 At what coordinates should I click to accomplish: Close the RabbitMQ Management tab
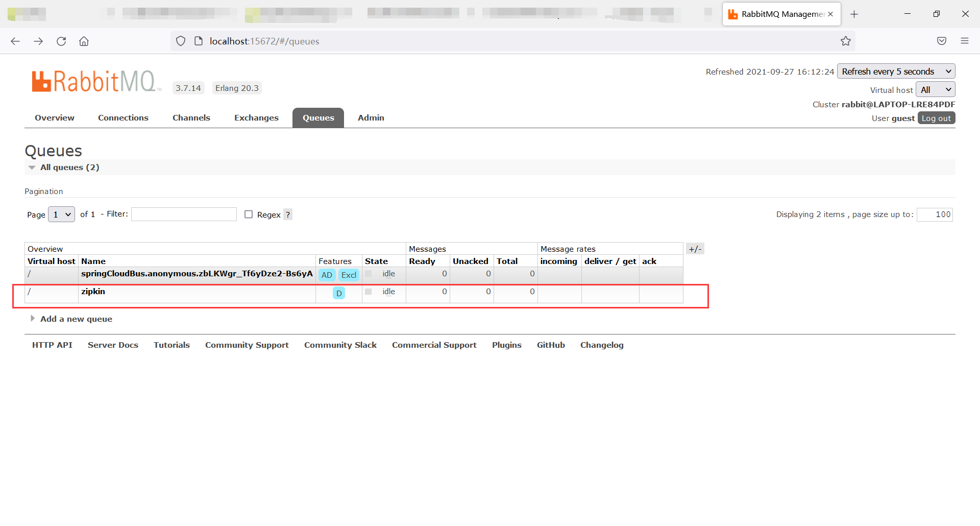830,14
